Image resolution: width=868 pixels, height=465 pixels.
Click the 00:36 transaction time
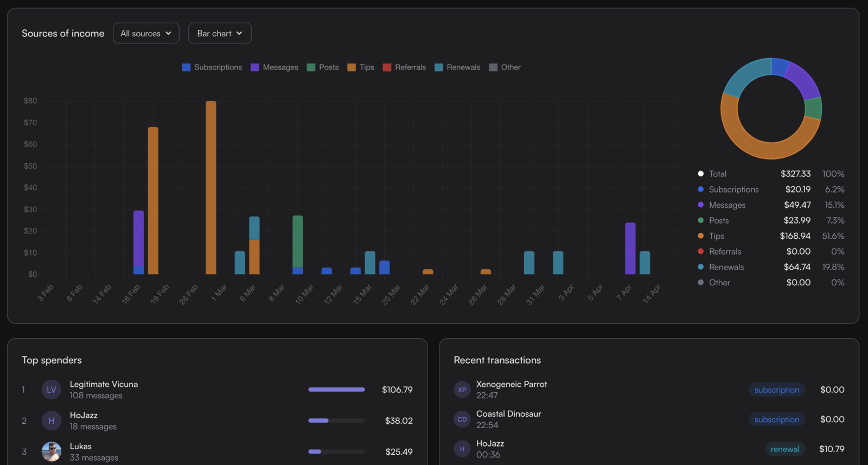(488, 455)
